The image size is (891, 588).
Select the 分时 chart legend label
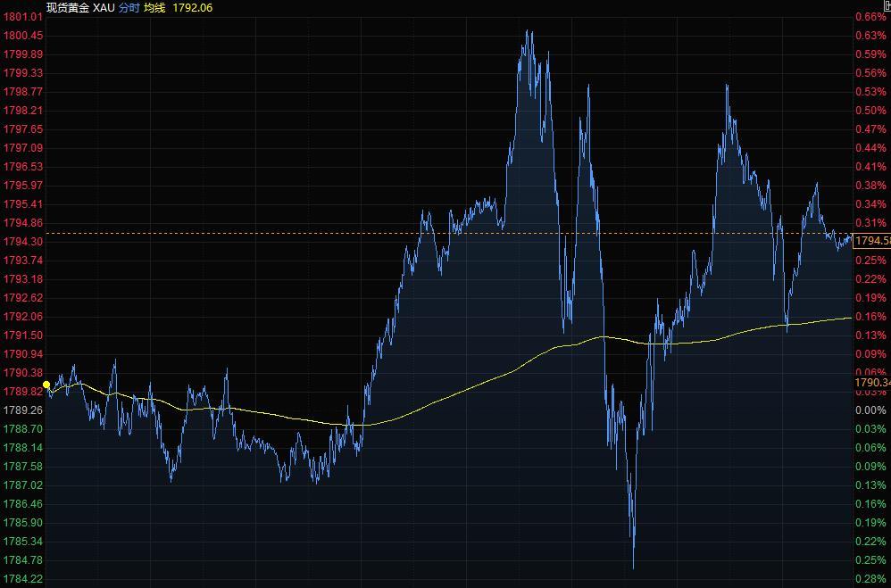click(129, 7)
